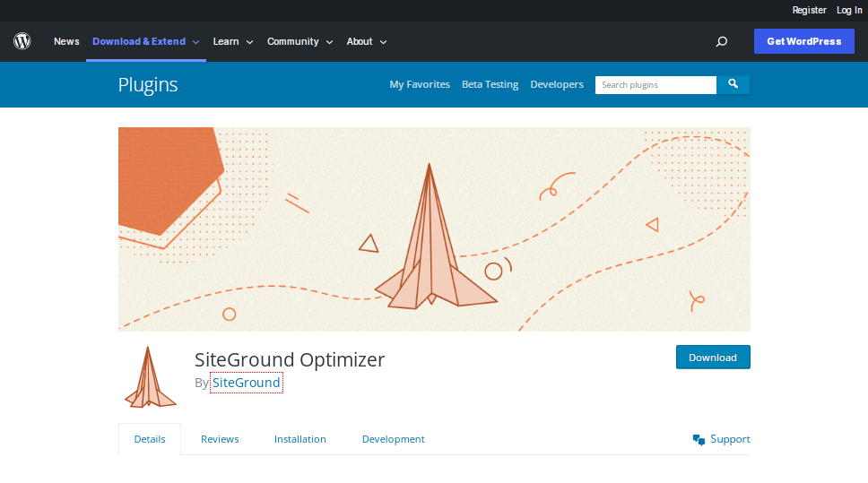The height and width of the screenshot is (483, 868).
Task: Click the blue Download button
Action: (x=713, y=358)
